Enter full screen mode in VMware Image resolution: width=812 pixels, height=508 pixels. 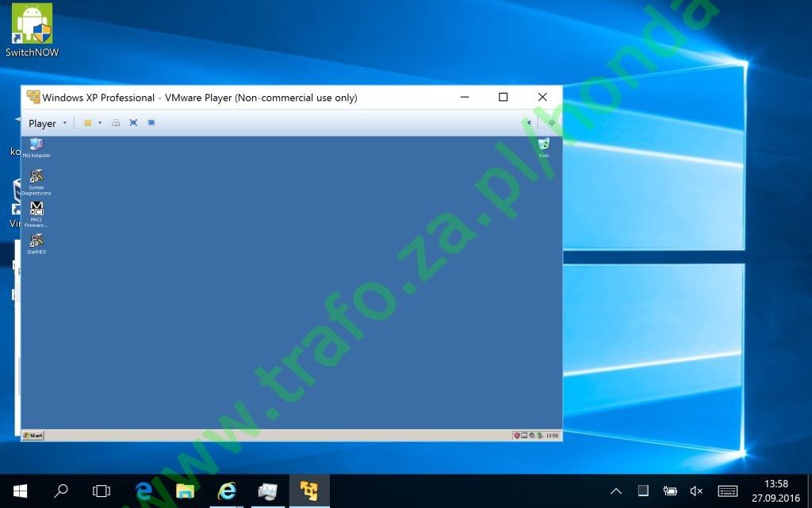(x=133, y=123)
